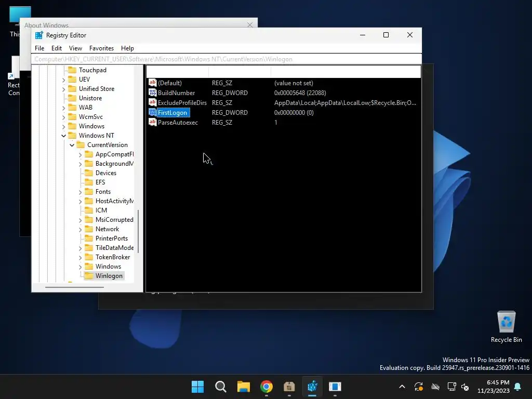This screenshot has width=532, height=399.
Task: Open the Help menu
Action: tap(127, 48)
